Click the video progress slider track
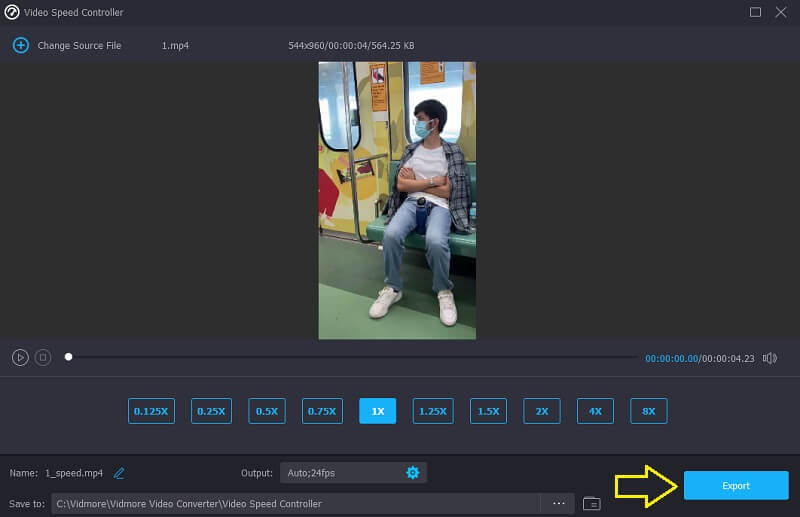Image resolution: width=800 pixels, height=517 pixels. click(x=350, y=357)
